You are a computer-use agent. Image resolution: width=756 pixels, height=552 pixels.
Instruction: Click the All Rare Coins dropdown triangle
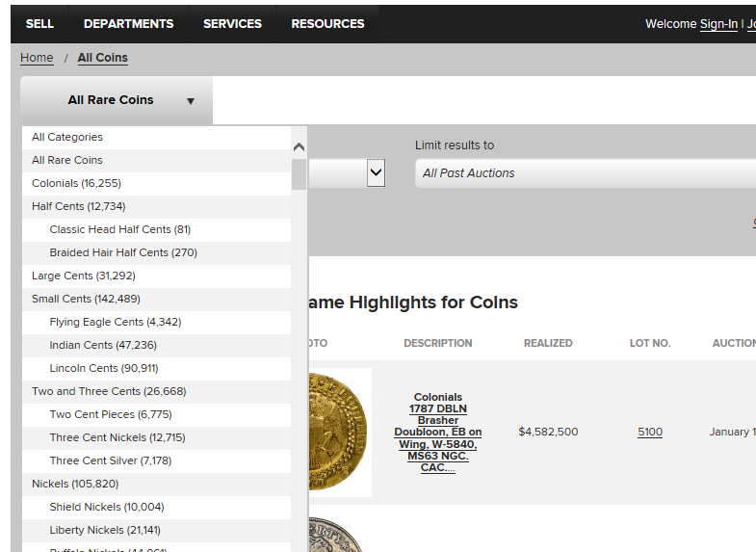[x=191, y=101]
